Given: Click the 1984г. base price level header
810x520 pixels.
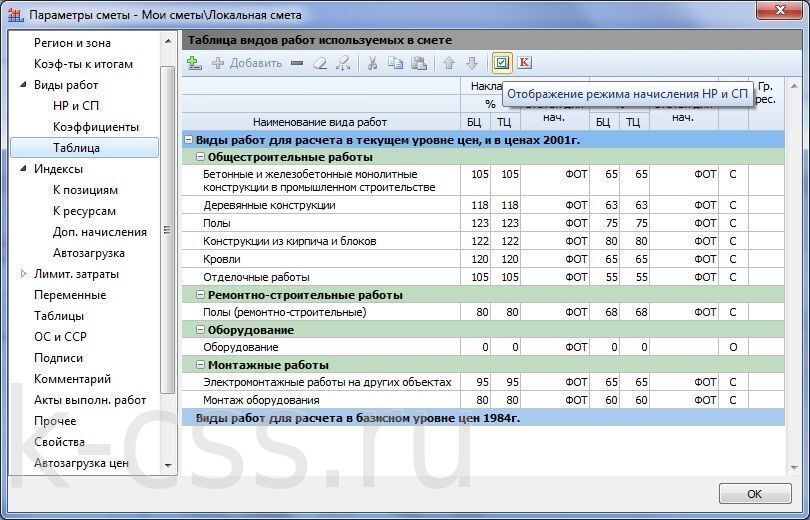Looking at the screenshot, I should (483, 418).
